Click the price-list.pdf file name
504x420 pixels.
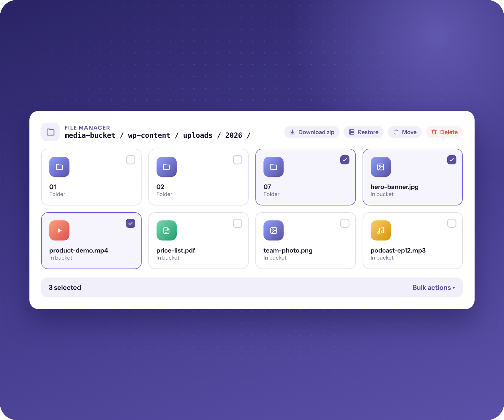(175, 250)
